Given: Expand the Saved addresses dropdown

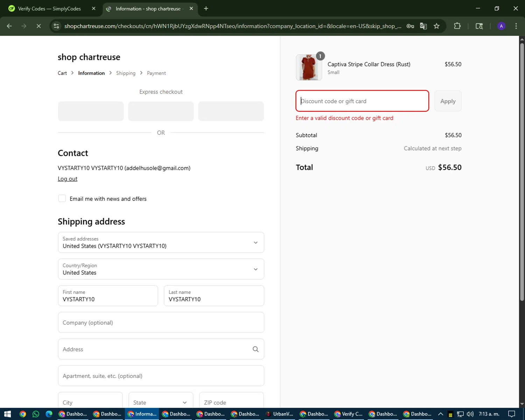Looking at the screenshot, I should pos(161,242).
